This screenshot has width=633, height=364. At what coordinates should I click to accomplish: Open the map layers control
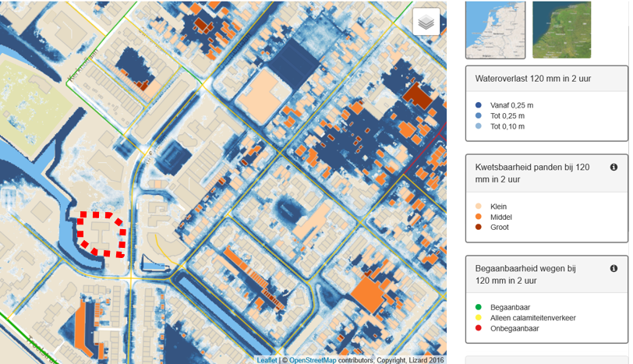point(426,23)
